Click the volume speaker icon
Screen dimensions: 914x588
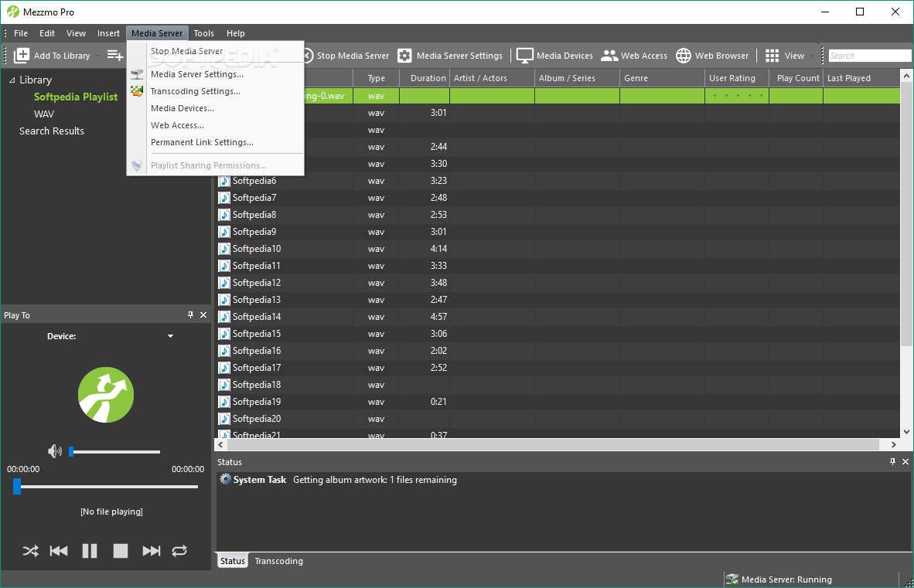[x=55, y=451]
